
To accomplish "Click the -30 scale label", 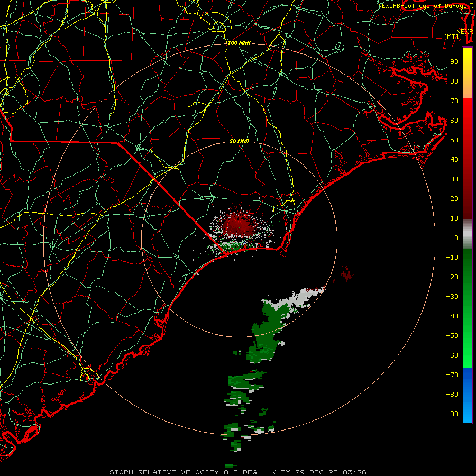I will (x=452, y=297).
